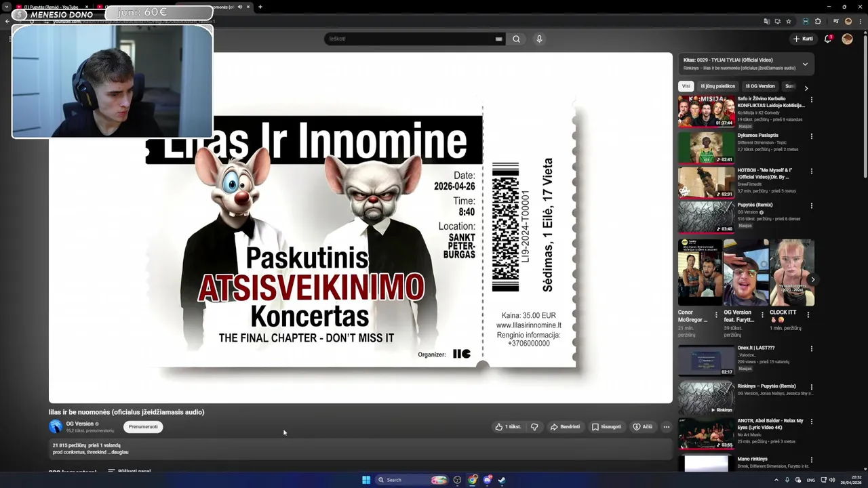This screenshot has width=868, height=488.
Task: Open Windows Start menu
Action: tap(366, 480)
